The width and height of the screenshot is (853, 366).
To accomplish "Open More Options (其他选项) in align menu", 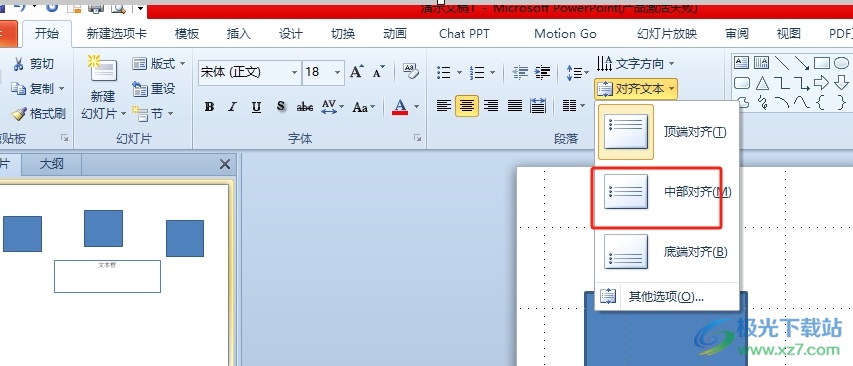I will tap(667, 296).
